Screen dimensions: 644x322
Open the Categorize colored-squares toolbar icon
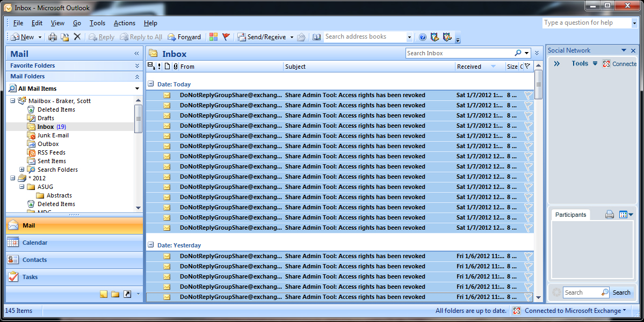pos(213,37)
